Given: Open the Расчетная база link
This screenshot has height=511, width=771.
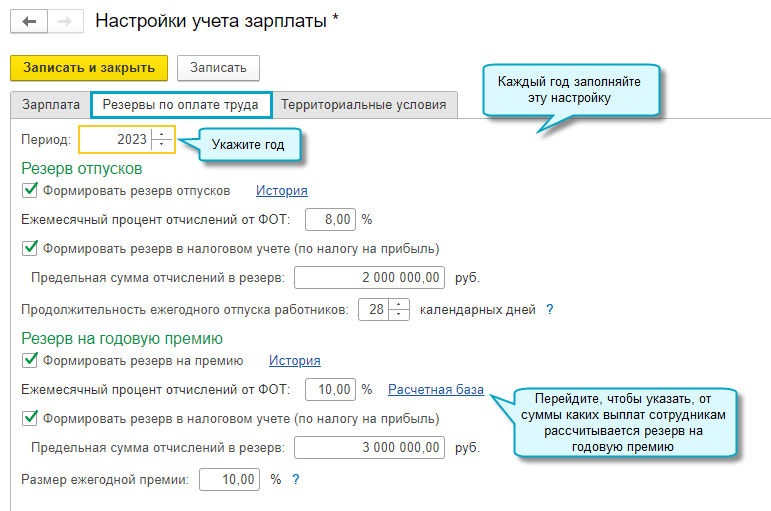Looking at the screenshot, I should [x=436, y=390].
